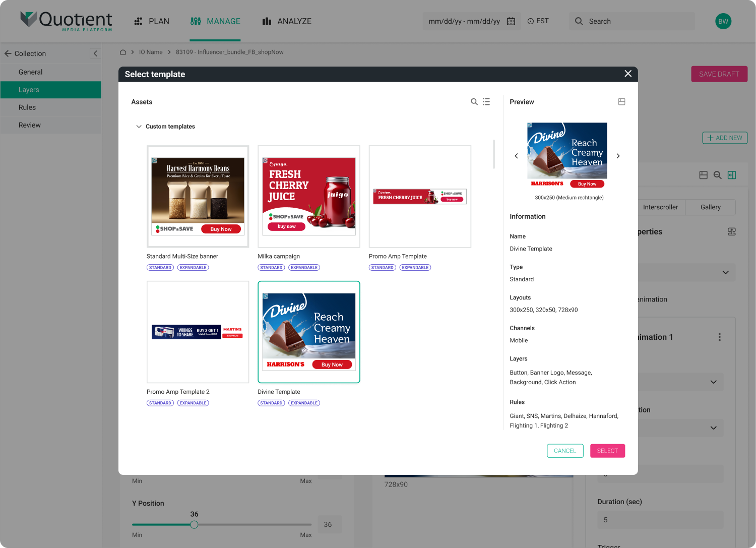The width and height of the screenshot is (756, 548).
Task: Open the dropdown under animation 1
Action: pos(714,382)
